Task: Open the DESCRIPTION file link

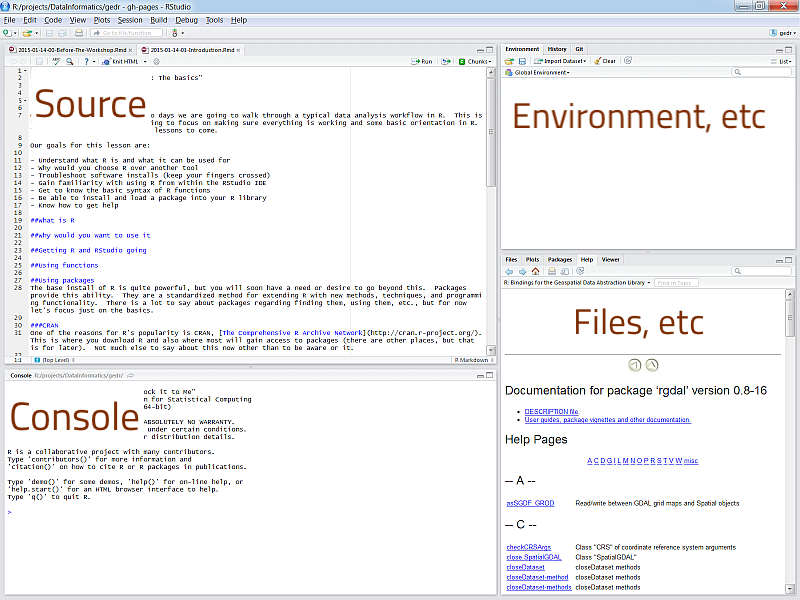Action: (x=552, y=412)
